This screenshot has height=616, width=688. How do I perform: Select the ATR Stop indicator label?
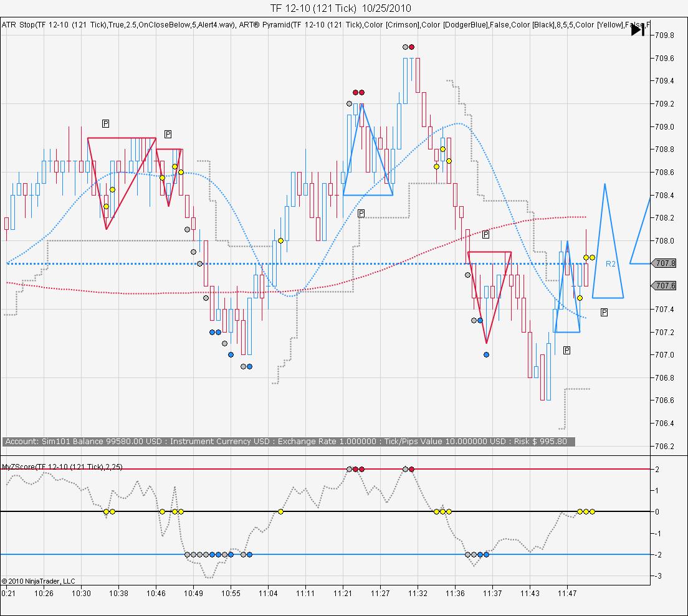point(118,25)
